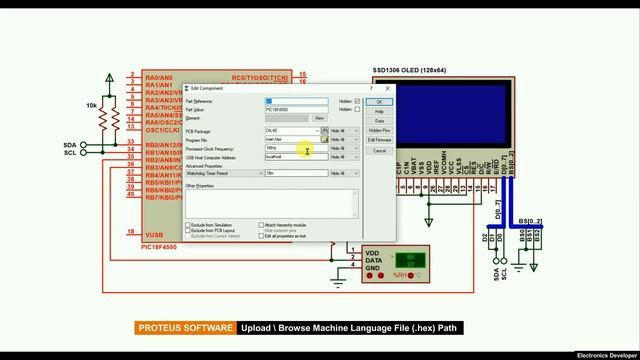Click the PCB Package browse icon
This screenshot has width=640, height=360.
pyautogui.click(x=324, y=131)
